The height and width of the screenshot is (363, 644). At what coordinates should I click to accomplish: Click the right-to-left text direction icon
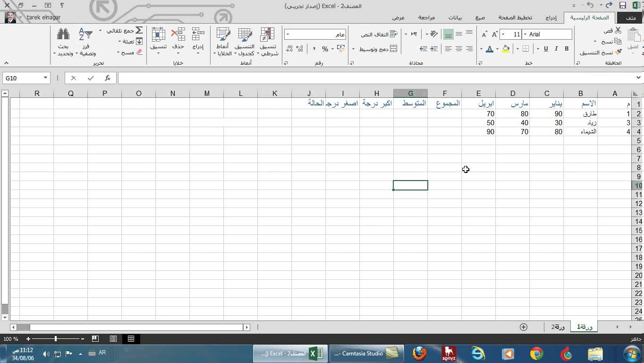[x=414, y=34]
